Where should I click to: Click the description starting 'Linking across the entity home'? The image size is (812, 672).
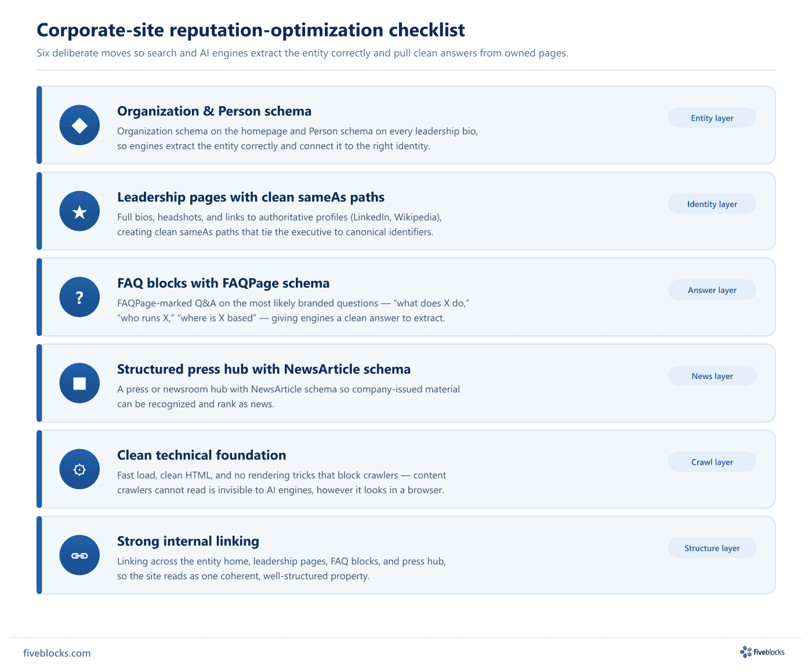tap(281, 569)
